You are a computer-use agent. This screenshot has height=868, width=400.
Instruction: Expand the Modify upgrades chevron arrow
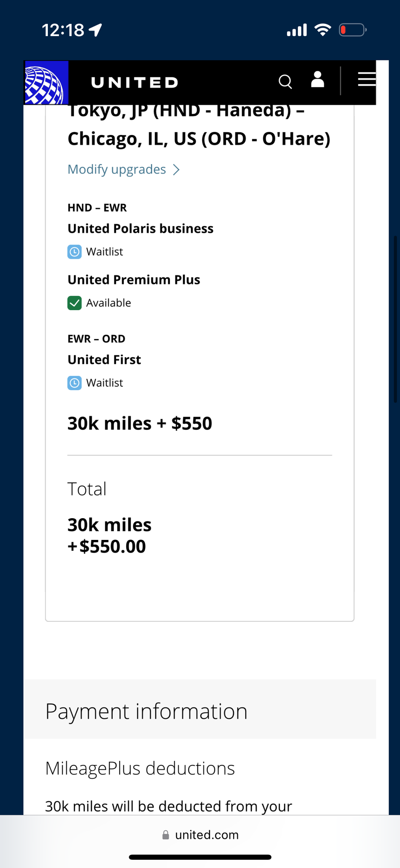(176, 170)
